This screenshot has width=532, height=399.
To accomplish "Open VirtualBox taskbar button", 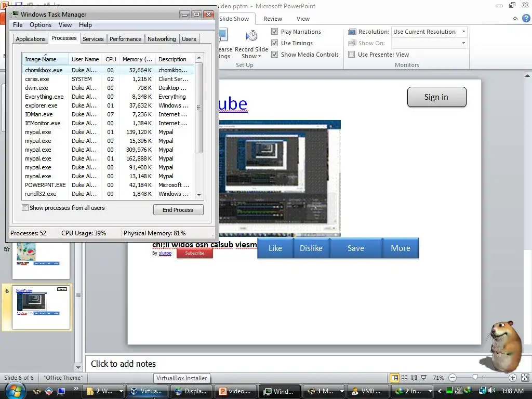I will 147,391.
